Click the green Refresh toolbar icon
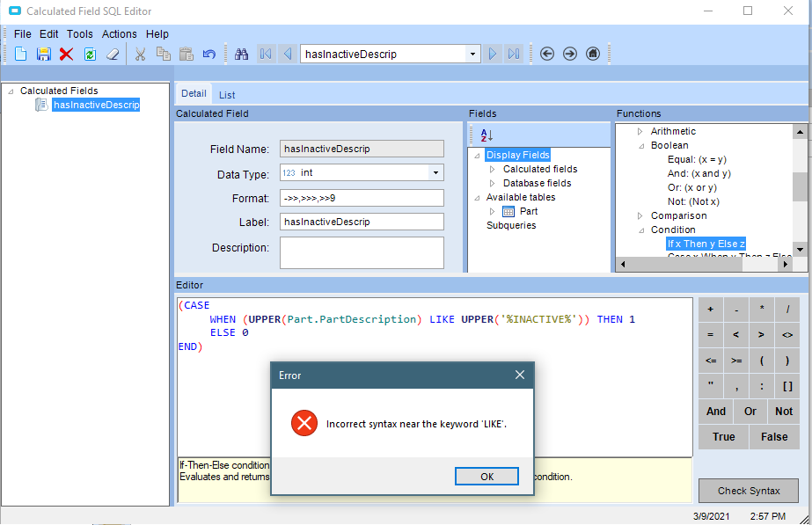The height and width of the screenshot is (525, 812). (90, 54)
